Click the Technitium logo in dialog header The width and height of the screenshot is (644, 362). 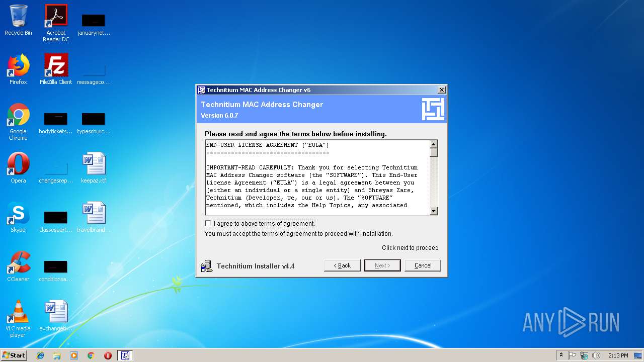click(433, 109)
